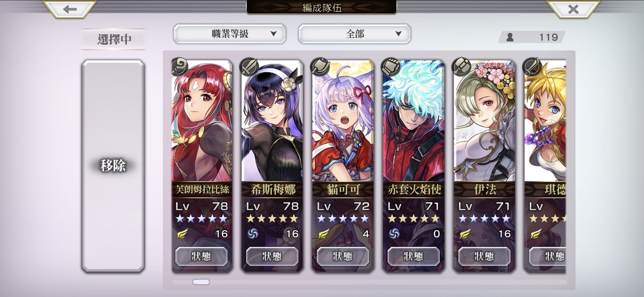Click the horizontal scrollbar thumb

[201, 282]
